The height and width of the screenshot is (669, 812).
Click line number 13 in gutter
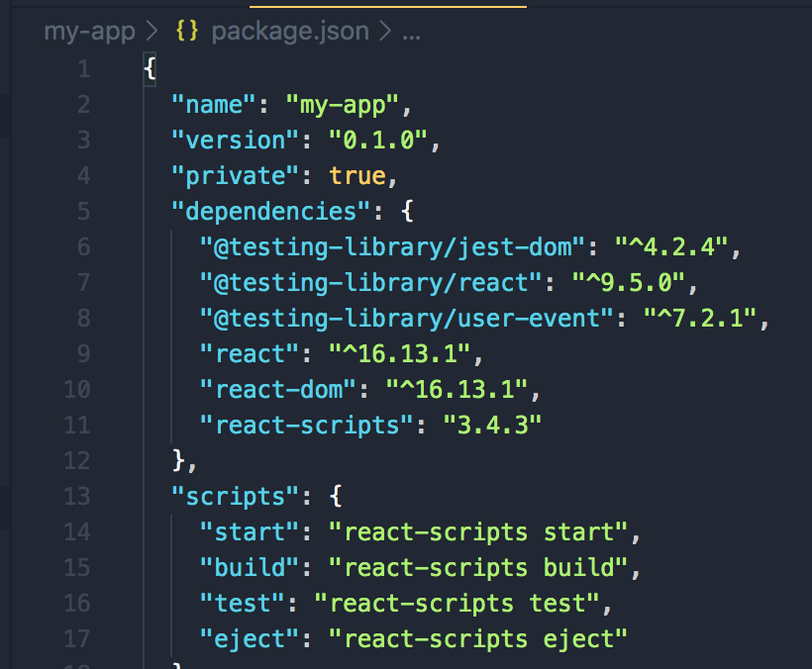click(x=77, y=497)
